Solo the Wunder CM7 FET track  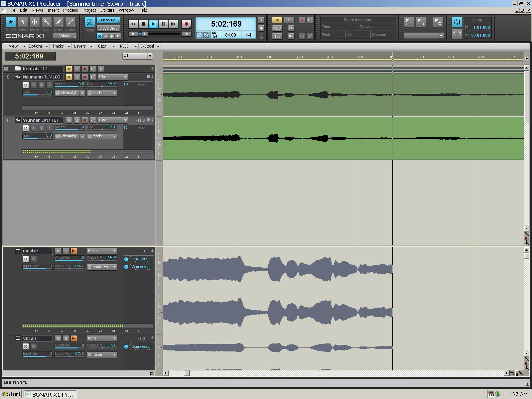click(77, 120)
